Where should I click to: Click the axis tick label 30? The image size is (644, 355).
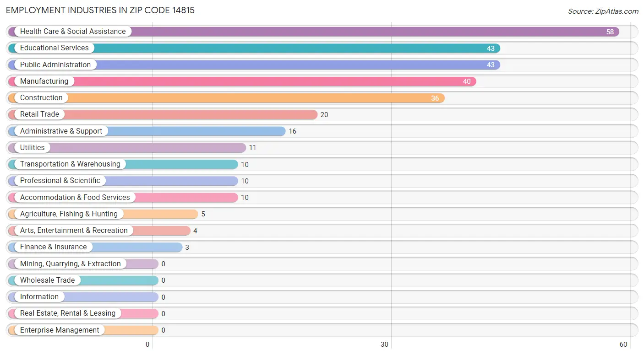tap(385, 344)
